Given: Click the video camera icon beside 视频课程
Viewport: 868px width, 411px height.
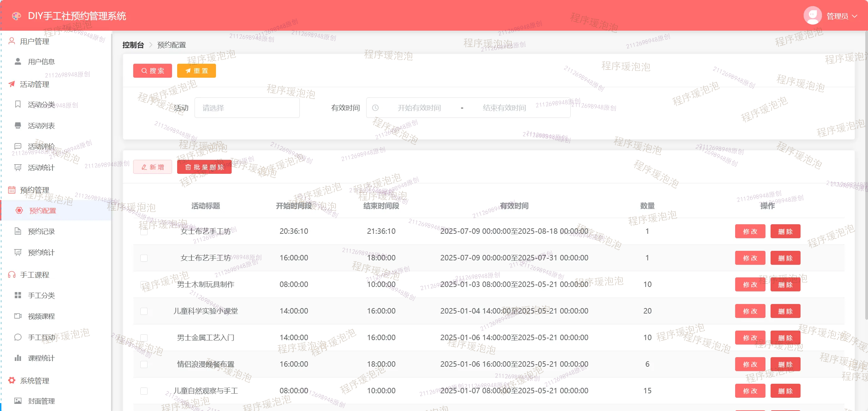Looking at the screenshot, I should click(18, 316).
